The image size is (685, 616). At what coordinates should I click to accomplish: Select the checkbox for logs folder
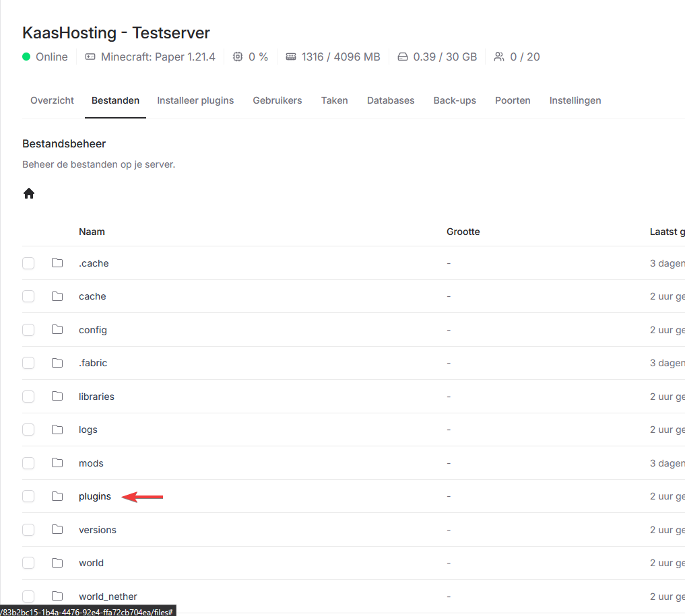pos(28,430)
